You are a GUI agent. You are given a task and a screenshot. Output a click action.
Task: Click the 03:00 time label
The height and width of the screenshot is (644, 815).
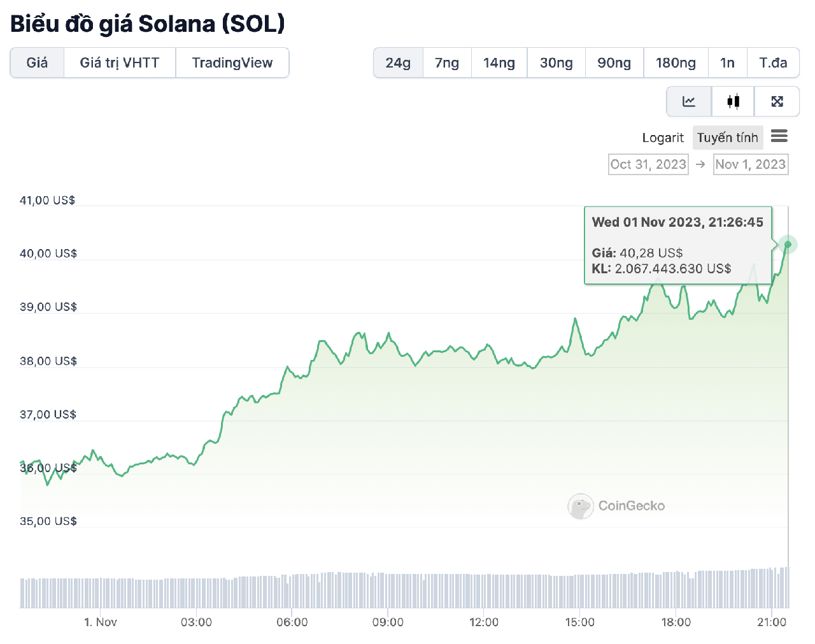coord(196,622)
